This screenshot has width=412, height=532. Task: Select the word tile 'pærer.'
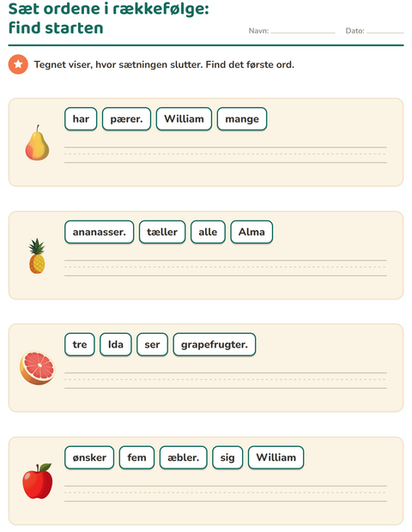(126, 118)
